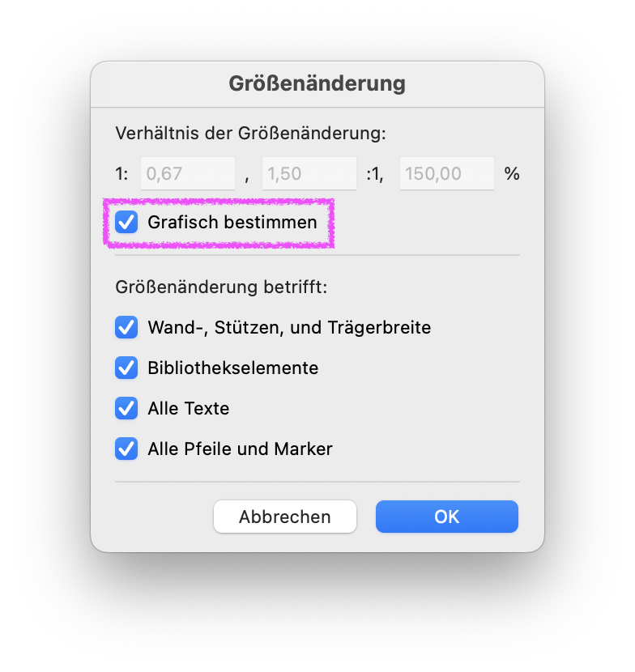Toggle Alle Pfeile und Marker checkbox
The height and width of the screenshot is (672, 635).
[126, 449]
